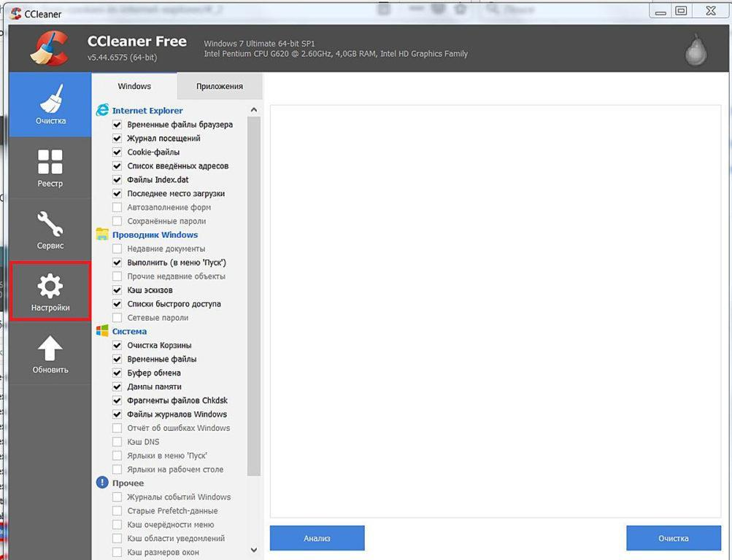Enable Отчёт об ошибках Windows
Image resolution: width=732 pixels, height=560 pixels.
coord(117,428)
